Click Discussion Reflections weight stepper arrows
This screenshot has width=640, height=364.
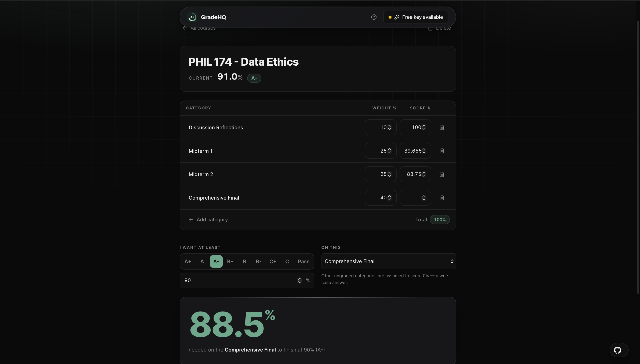[x=389, y=127]
